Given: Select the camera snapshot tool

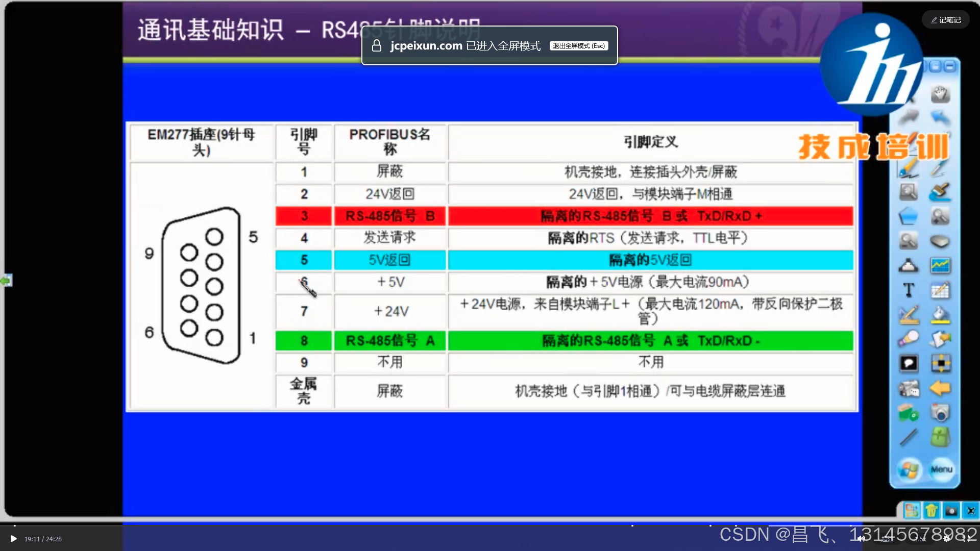Looking at the screenshot, I should [x=940, y=412].
